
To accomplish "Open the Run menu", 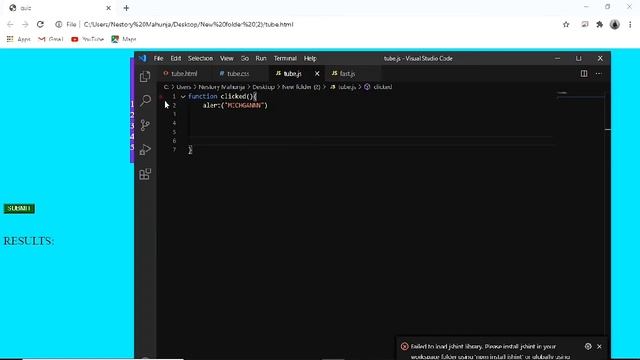I will tap(261, 58).
